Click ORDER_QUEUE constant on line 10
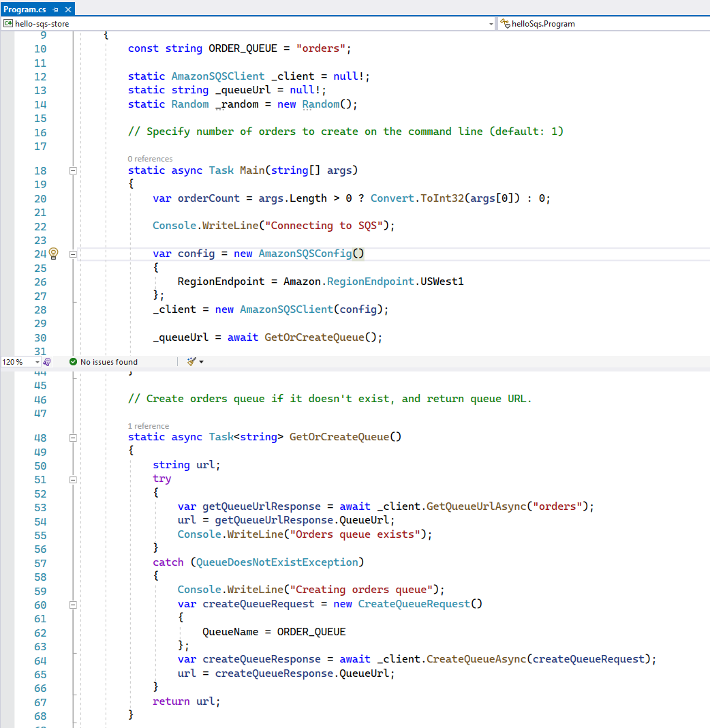This screenshot has height=728, width=710. tap(243, 48)
